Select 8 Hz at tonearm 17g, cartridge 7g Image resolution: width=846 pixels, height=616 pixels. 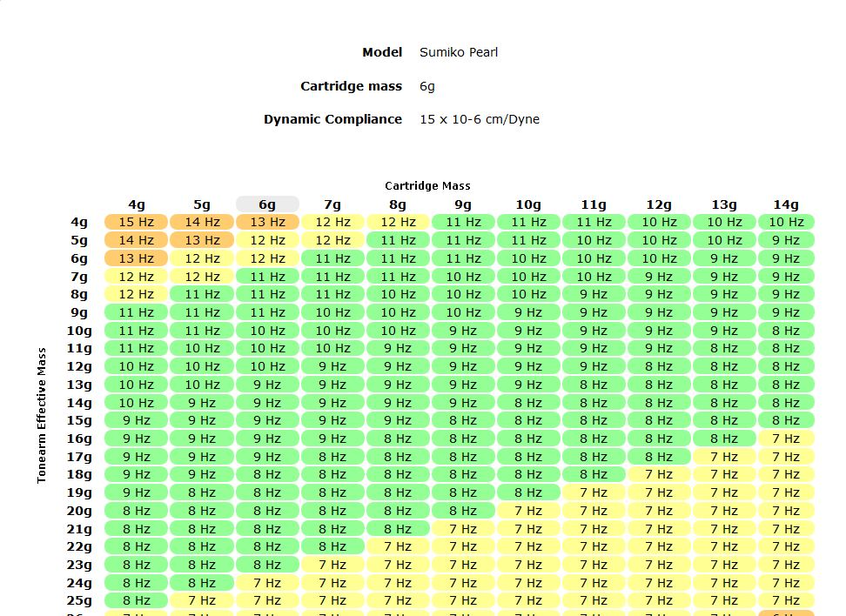[332, 457]
